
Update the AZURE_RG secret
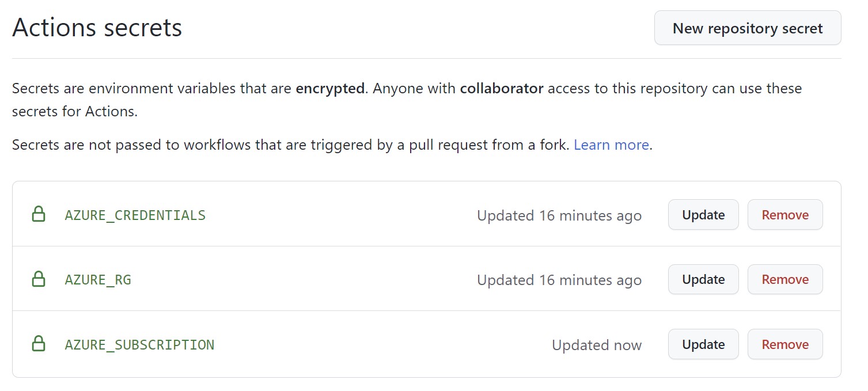[x=703, y=279]
